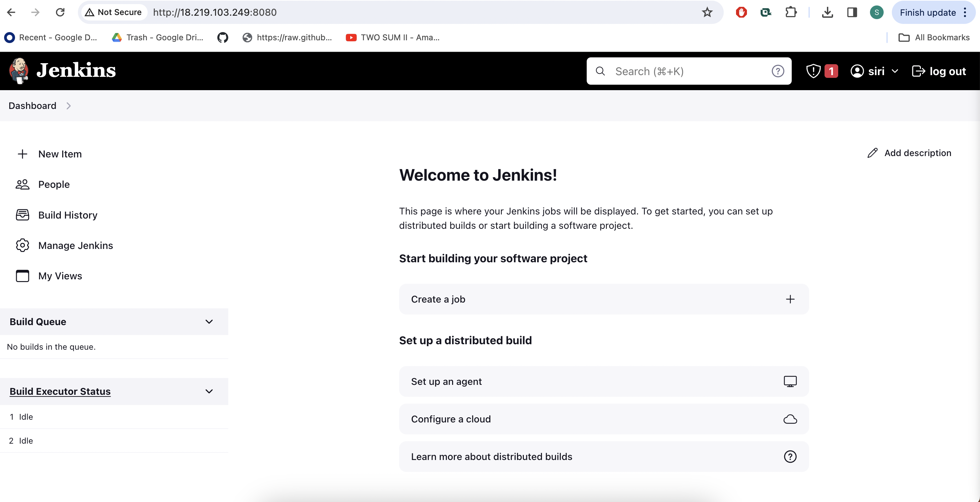The height and width of the screenshot is (502, 980).
Task: Open the siri user dropdown menu
Action: tap(895, 71)
